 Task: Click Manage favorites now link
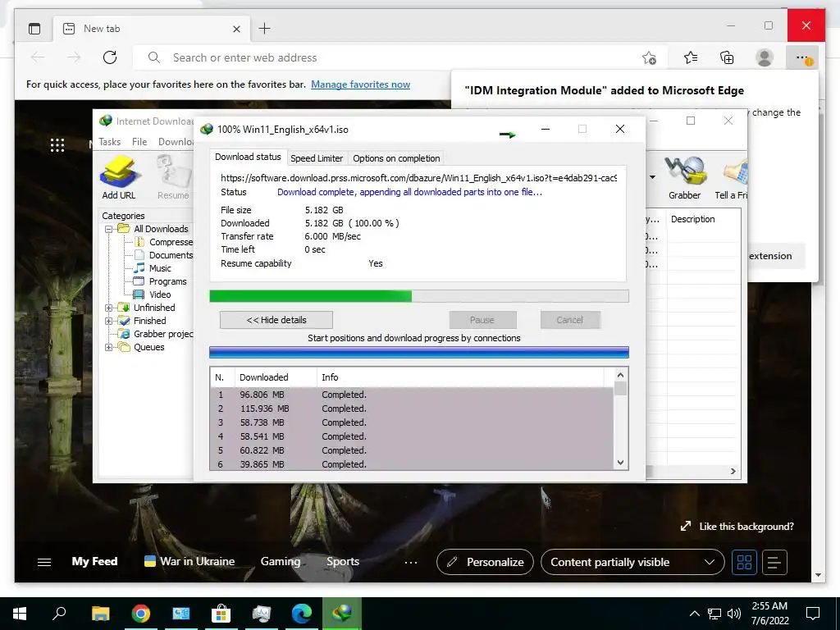click(361, 84)
